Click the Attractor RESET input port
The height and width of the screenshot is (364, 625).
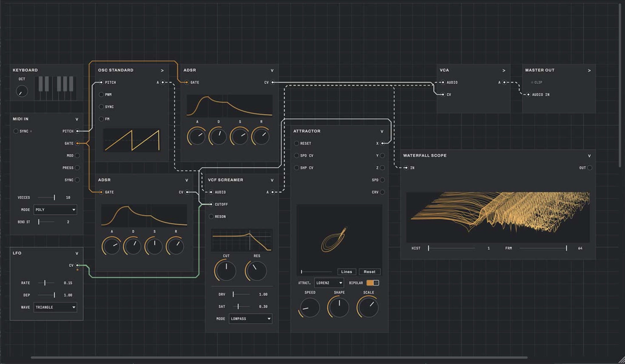pos(296,143)
